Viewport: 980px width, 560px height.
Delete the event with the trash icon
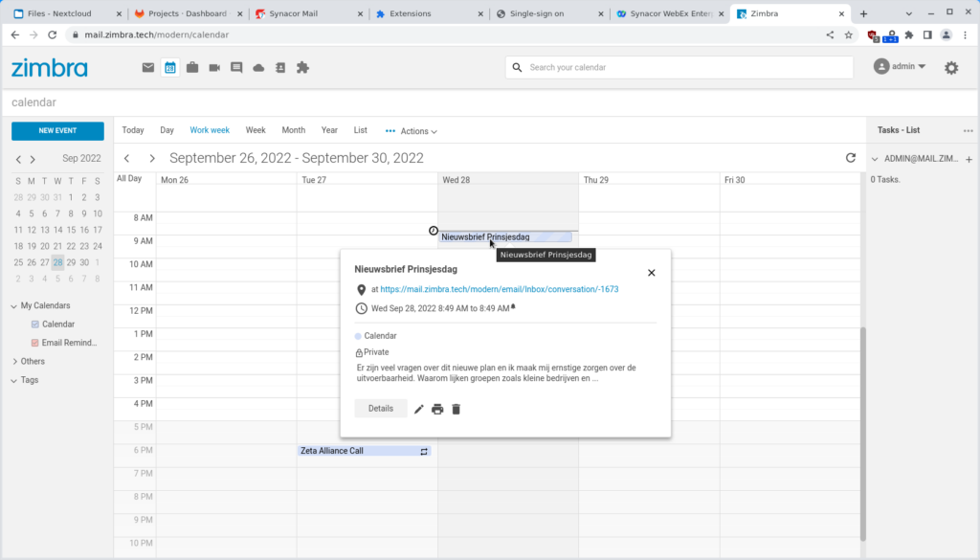(x=457, y=408)
